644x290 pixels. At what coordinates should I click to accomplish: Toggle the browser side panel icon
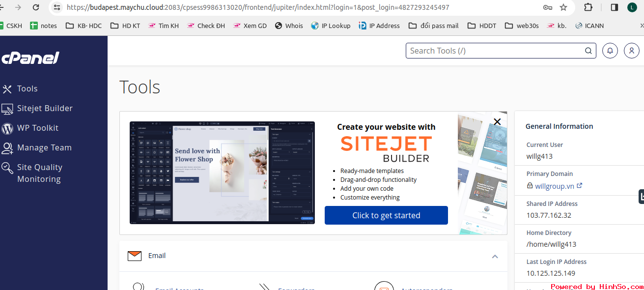pos(614,7)
